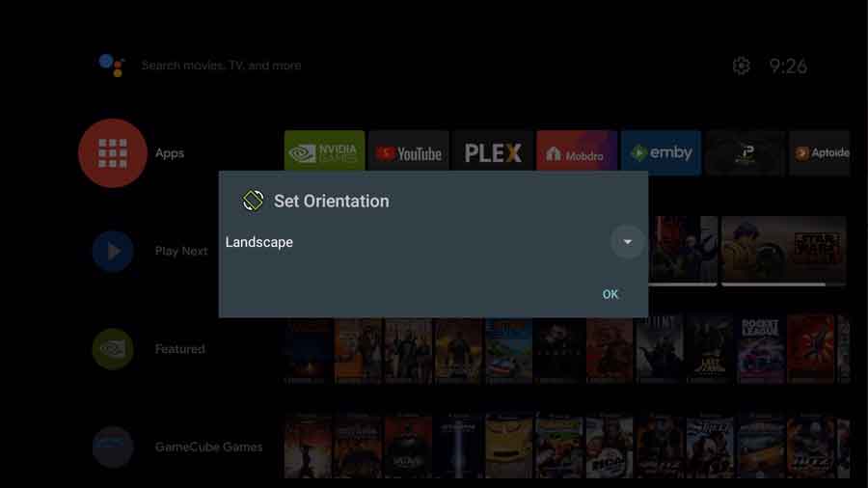Expand the orientation dropdown arrow
The width and height of the screenshot is (868, 488).
627,242
